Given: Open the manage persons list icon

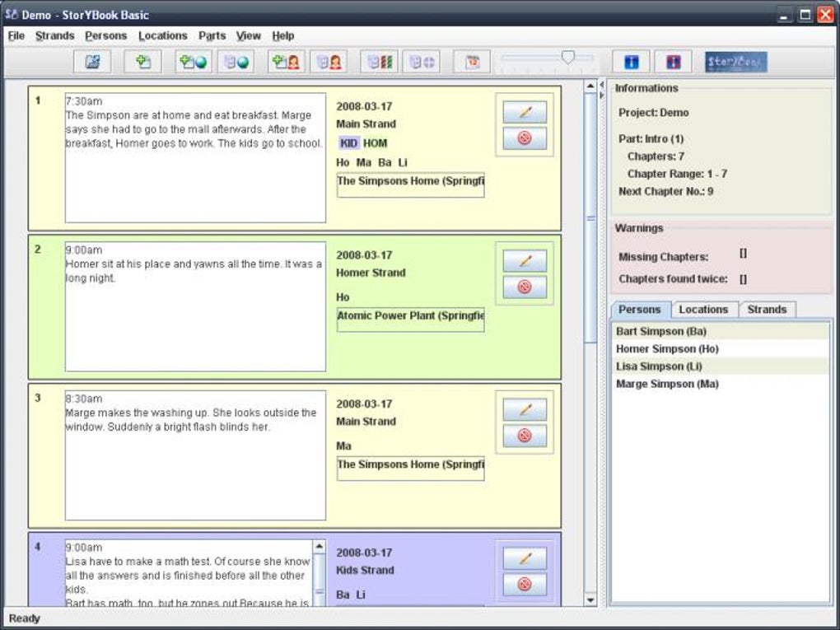Looking at the screenshot, I should tap(329, 62).
